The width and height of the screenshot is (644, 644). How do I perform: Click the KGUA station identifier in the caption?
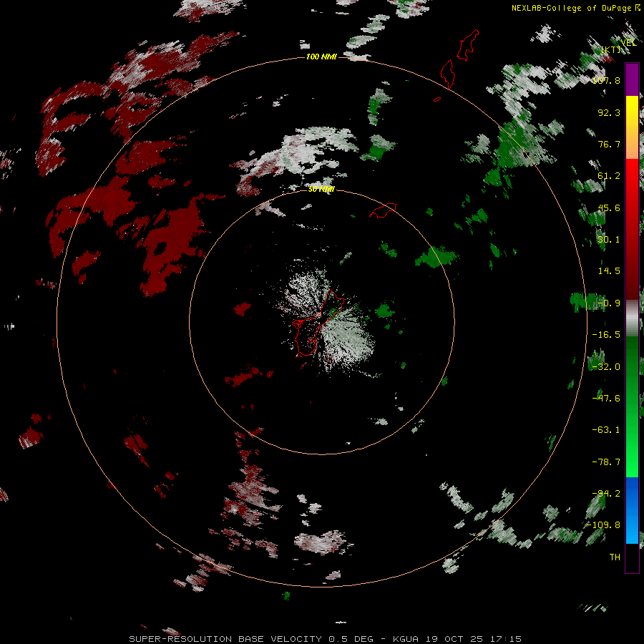406,639
